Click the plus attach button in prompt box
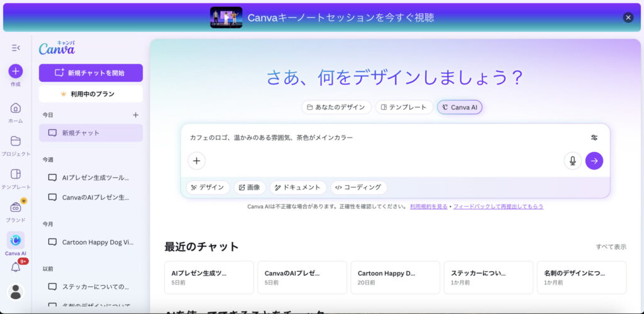 [196, 161]
